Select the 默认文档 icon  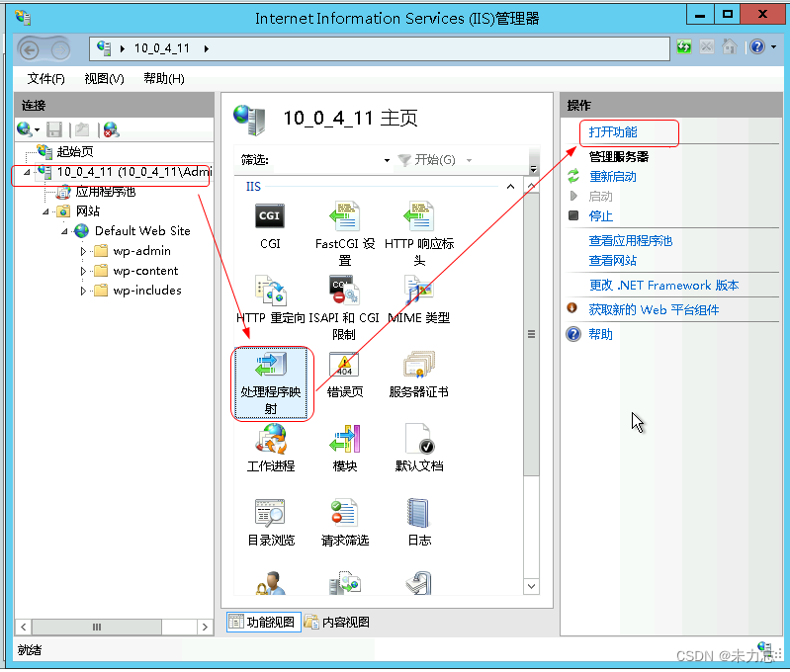(419, 439)
